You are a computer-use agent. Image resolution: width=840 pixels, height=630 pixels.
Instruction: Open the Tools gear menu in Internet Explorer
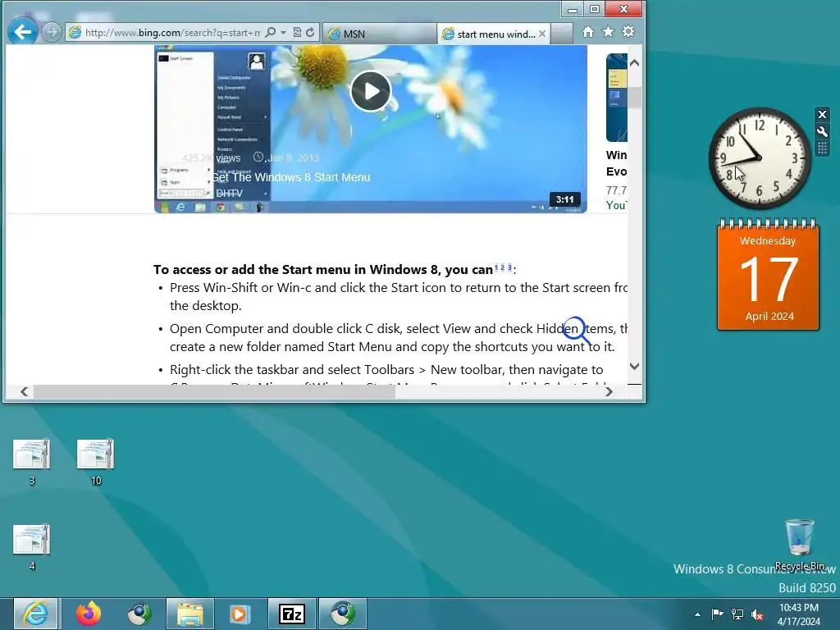628,32
